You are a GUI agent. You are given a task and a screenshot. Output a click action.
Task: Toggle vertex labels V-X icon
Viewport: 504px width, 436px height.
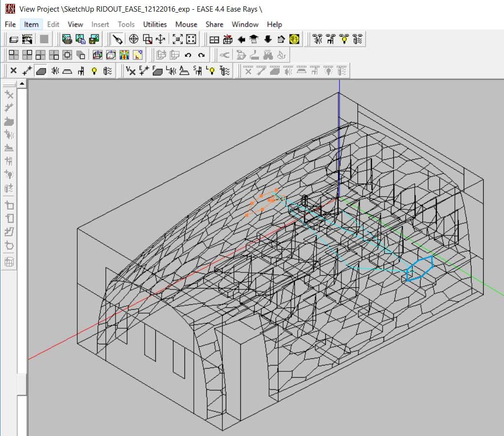[131, 71]
